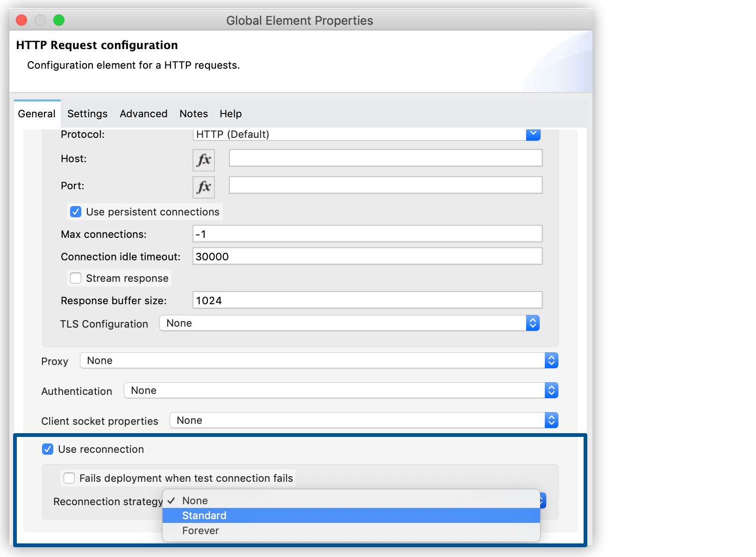This screenshot has height=557, width=756.
Task: Select Forever reconnection strategy
Action: tap(200, 530)
